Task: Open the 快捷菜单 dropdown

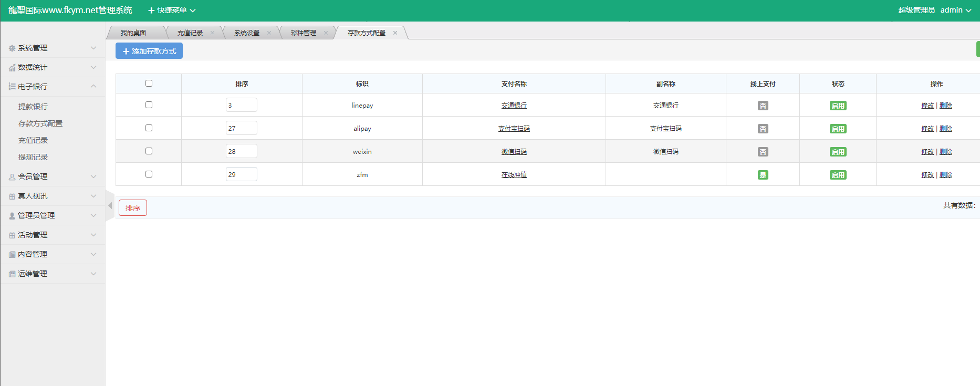Action: pyautogui.click(x=172, y=11)
